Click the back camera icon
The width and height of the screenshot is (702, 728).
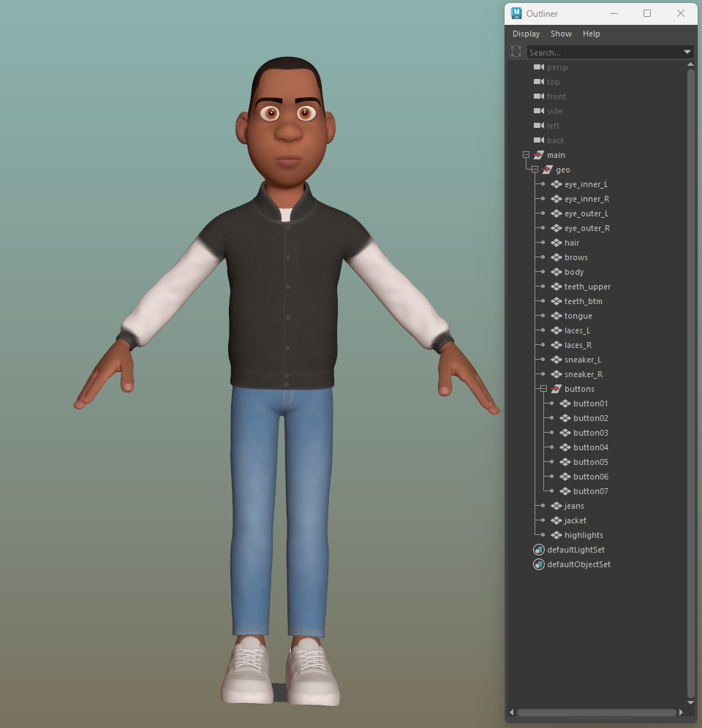(539, 140)
